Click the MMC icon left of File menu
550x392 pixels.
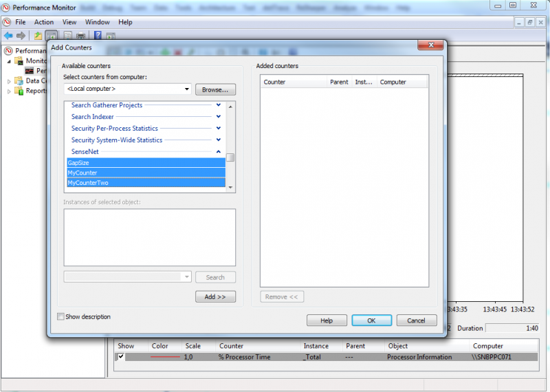pyautogui.click(x=7, y=22)
